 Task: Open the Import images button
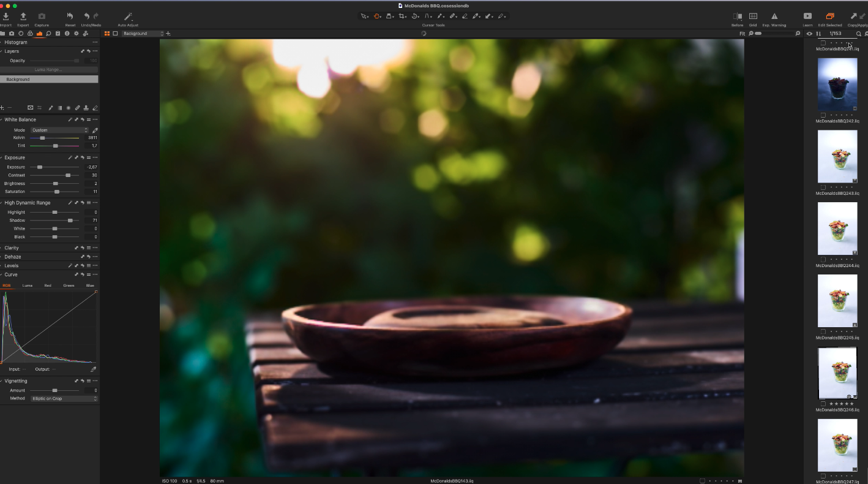tap(6, 16)
